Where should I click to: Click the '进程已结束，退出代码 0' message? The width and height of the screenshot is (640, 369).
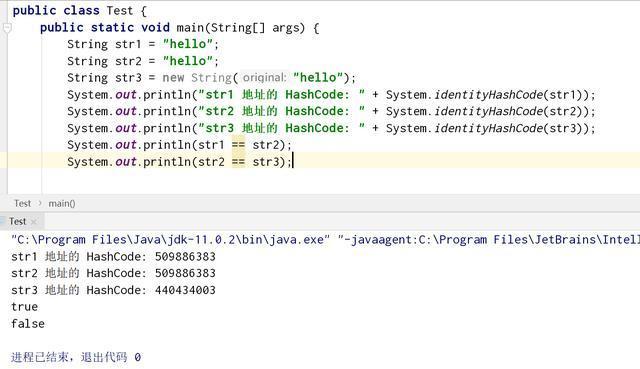tap(76, 357)
